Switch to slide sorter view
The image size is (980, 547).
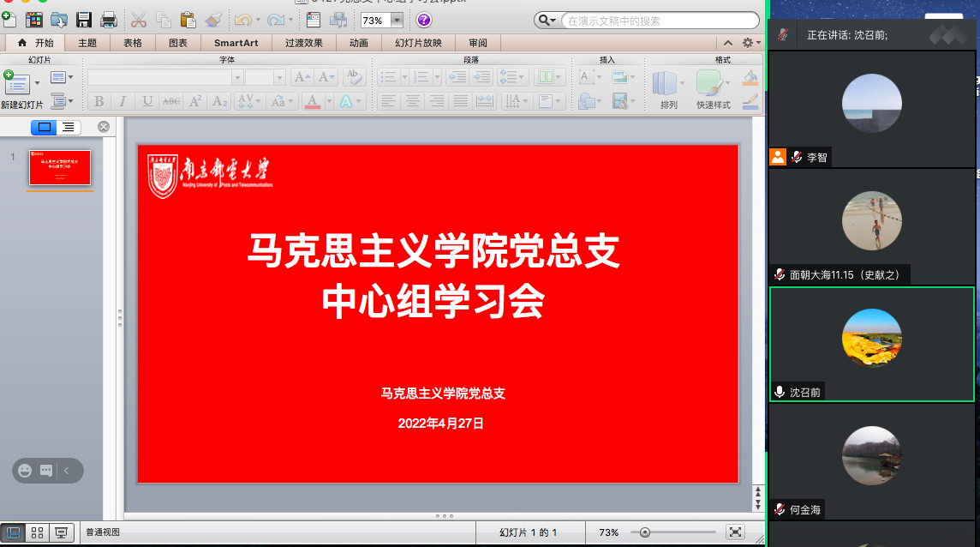[x=37, y=532]
